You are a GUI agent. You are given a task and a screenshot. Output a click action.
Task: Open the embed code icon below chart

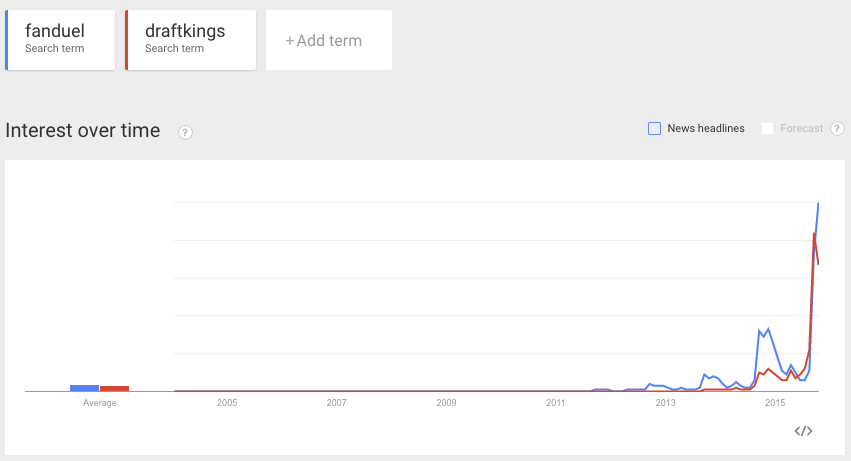(803, 431)
